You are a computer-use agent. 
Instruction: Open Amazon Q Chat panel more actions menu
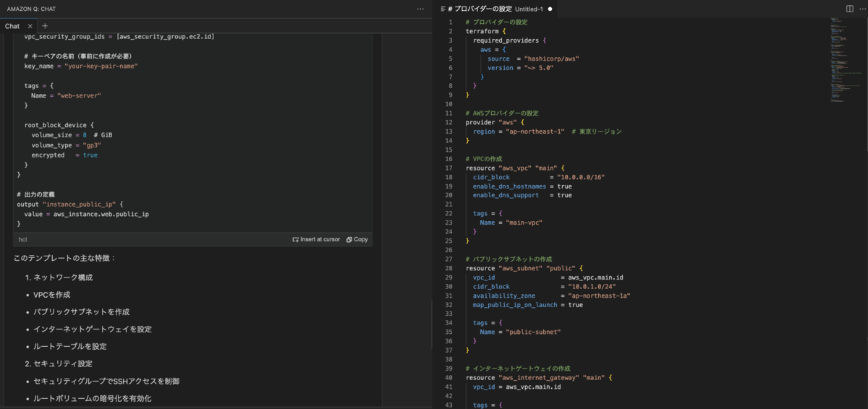(x=420, y=9)
